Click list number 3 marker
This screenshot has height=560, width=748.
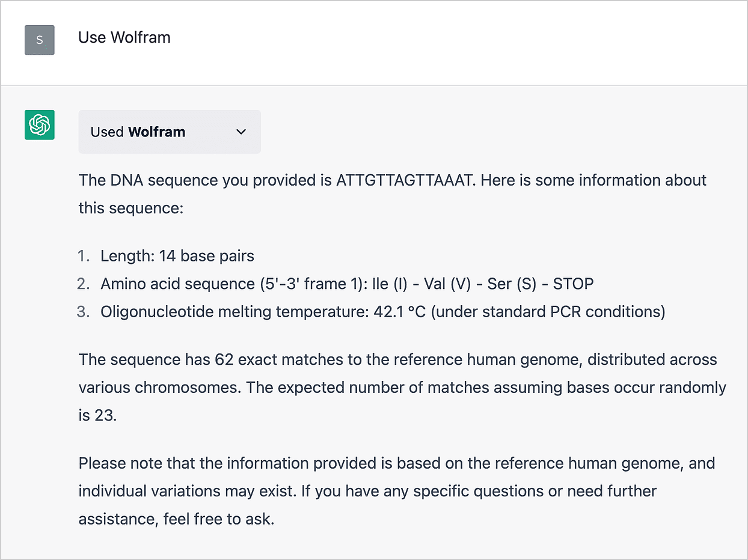(84, 312)
